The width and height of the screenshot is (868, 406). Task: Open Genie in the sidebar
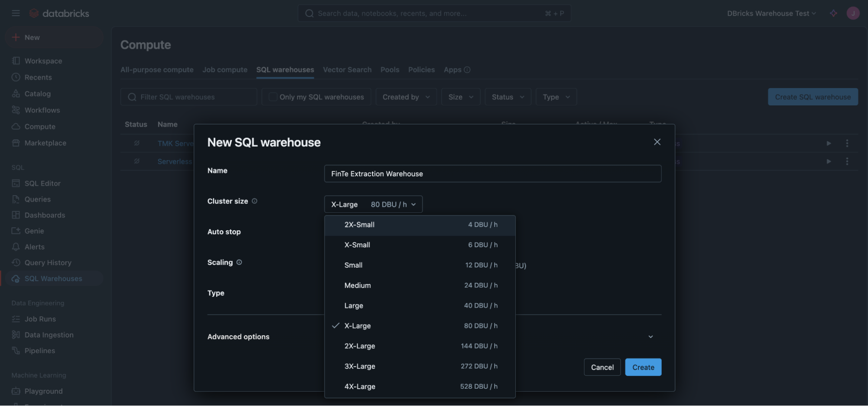[54, 231]
